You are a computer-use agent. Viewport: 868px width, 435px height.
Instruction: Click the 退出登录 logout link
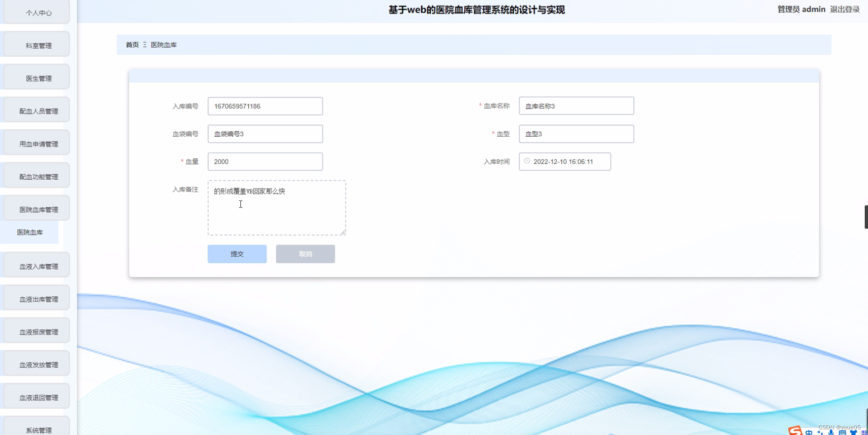click(x=845, y=9)
